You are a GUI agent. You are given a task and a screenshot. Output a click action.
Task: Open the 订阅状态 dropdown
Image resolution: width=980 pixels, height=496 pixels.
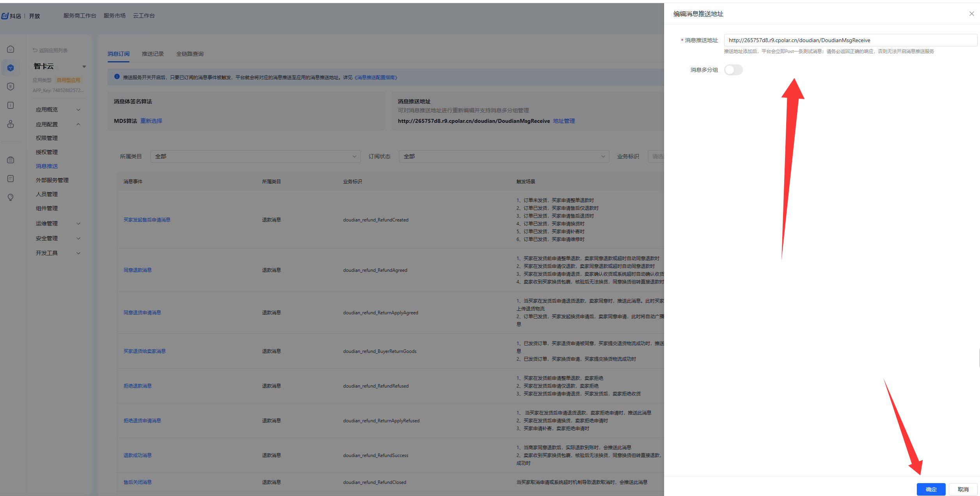[503, 156]
